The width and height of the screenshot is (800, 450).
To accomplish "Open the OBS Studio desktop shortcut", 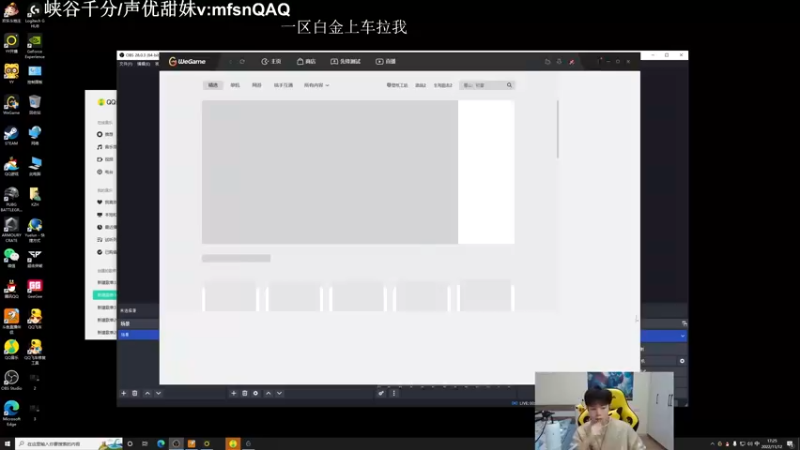I will tap(11, 381).
